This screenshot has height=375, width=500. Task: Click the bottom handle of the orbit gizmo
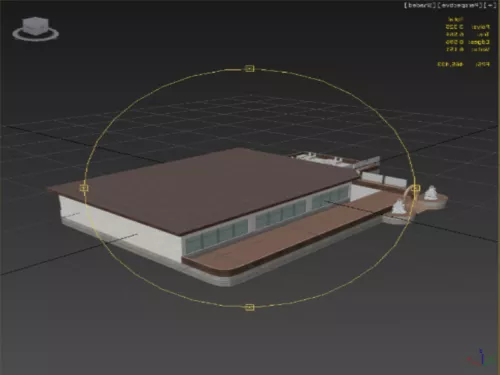250,307
